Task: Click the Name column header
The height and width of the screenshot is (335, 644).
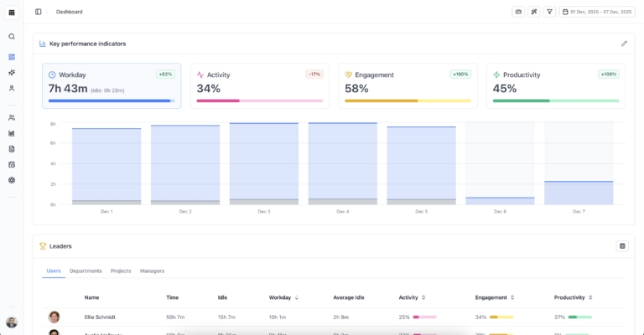Action: pos(91,297)
